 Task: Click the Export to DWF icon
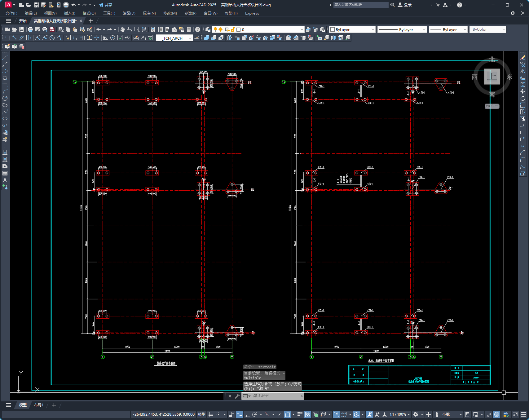pos(52,29)
